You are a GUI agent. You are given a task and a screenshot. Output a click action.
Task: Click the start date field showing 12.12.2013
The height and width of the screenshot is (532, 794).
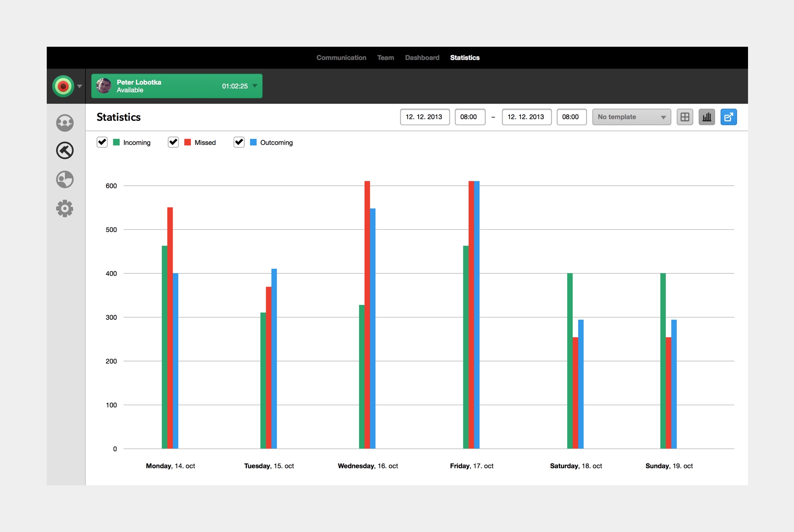424,117
